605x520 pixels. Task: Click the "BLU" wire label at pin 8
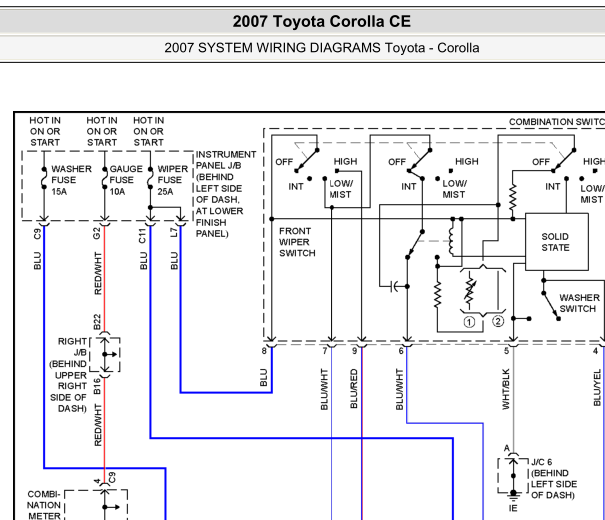(264, 378)
